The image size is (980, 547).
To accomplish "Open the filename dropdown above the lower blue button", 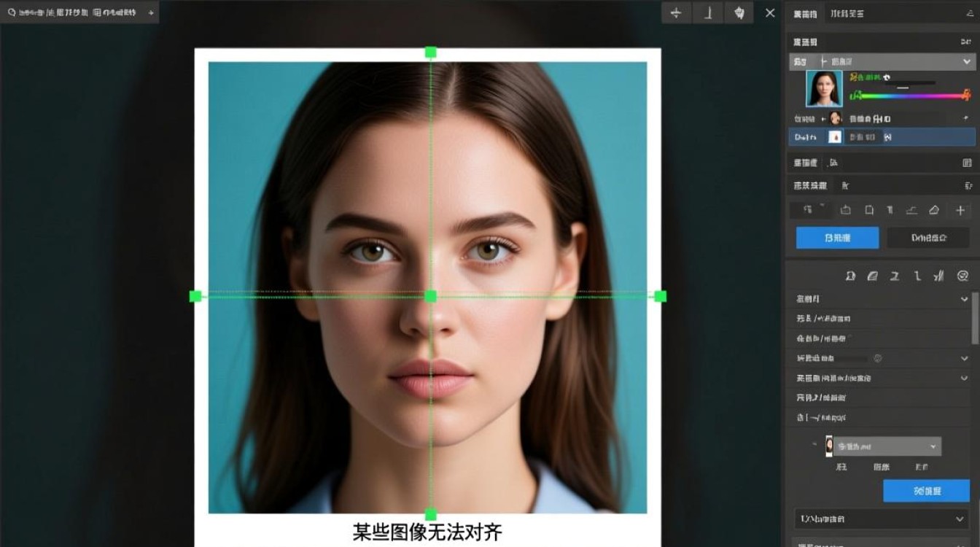I will coord(884,446).
